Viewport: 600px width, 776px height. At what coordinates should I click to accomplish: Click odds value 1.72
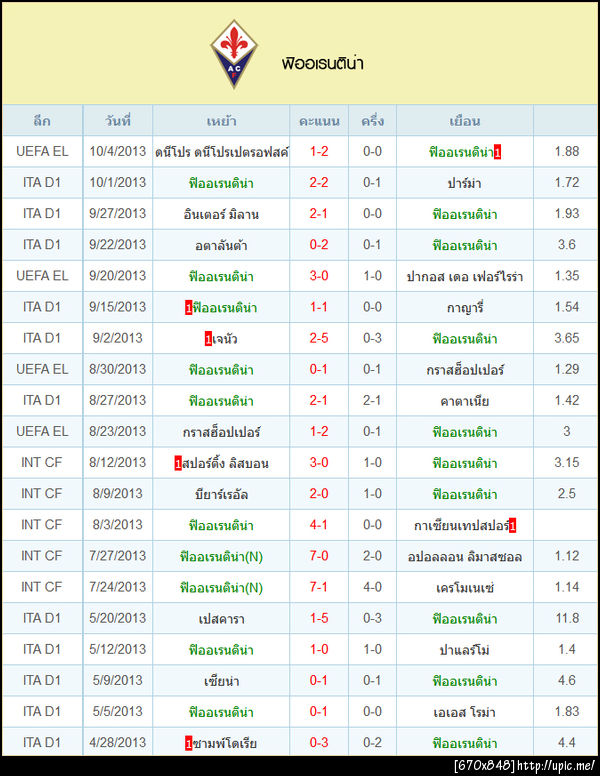(567, 183)
